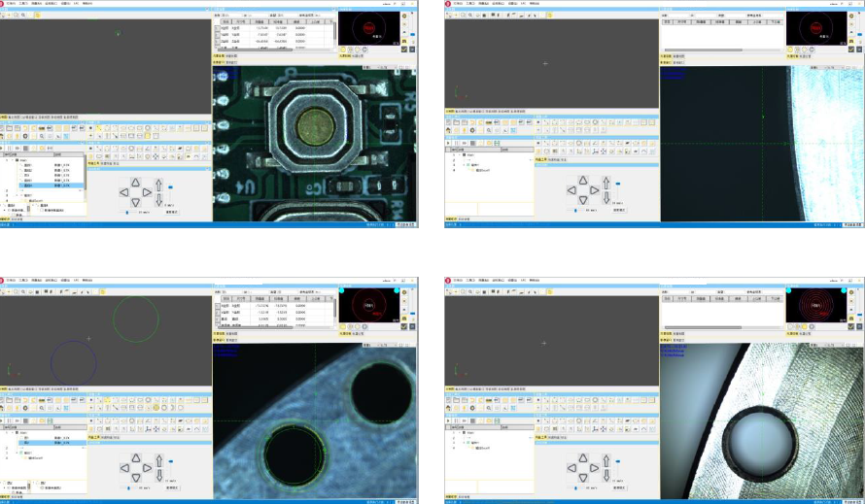Screen dimensions: 865x504
Task: Click the speed mode button beside the circuit board window's jog slider
Action: pos(172,211)
